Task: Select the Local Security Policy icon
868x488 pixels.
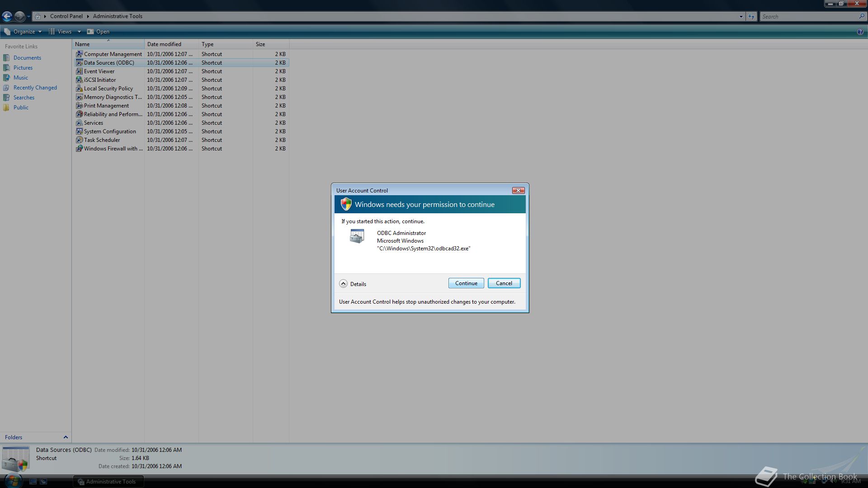Action: tap(79, 89)
